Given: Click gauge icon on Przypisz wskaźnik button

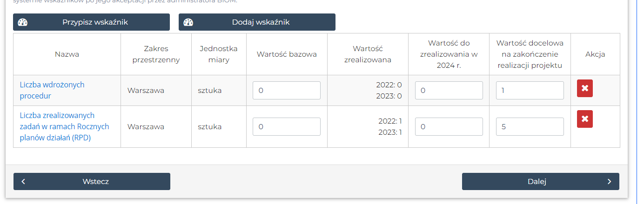Looking at the screenshot, I should point(23,22).
